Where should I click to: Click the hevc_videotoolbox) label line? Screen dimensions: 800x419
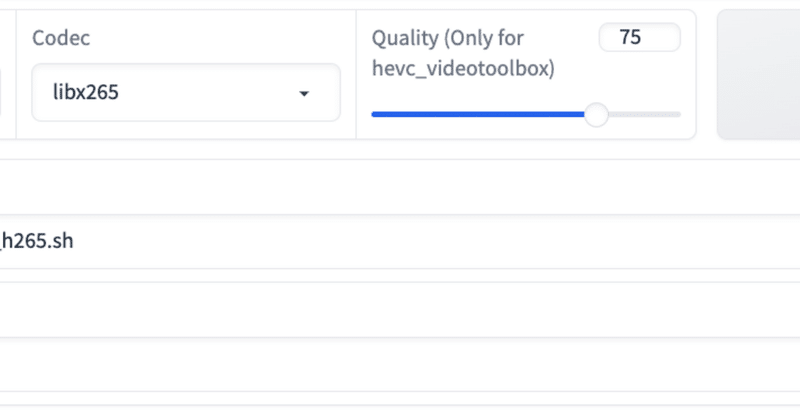pos(463,68)
